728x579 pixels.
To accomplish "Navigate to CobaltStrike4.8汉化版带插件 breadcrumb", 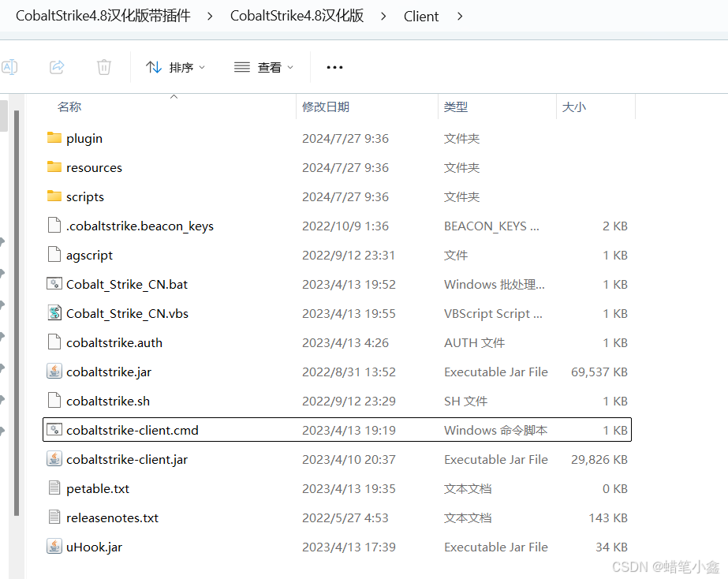I will point(103,17).
